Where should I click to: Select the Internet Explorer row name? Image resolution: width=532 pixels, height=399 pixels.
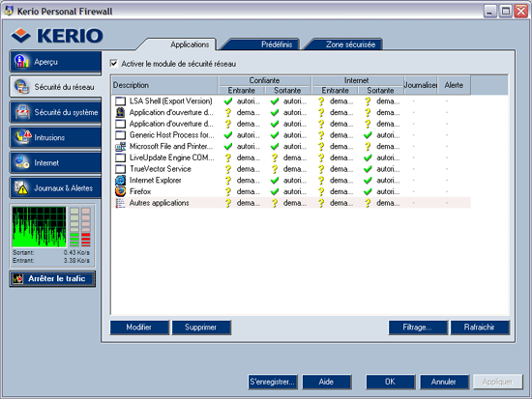click(156, 180)
